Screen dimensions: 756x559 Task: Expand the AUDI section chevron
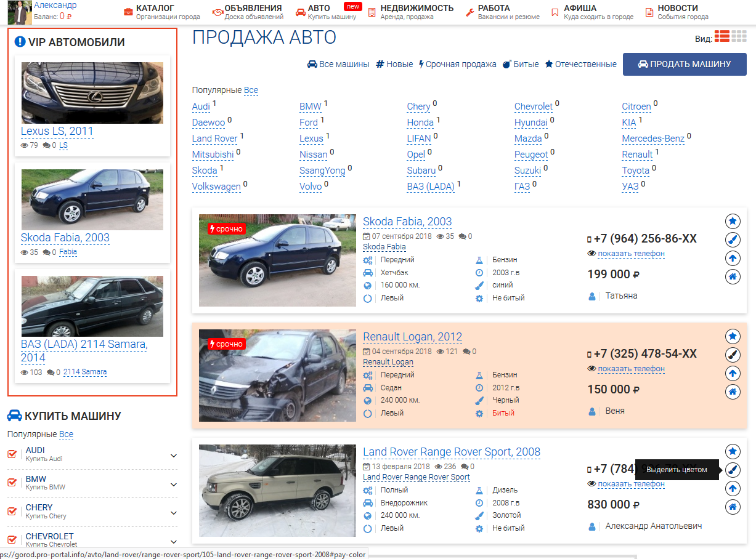coord(174,456)
